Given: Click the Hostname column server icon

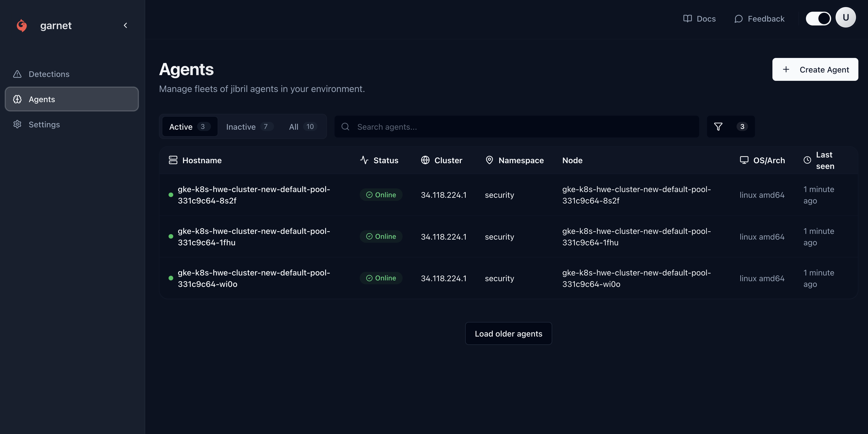Looking at the screenshot, I should point(173,160).
